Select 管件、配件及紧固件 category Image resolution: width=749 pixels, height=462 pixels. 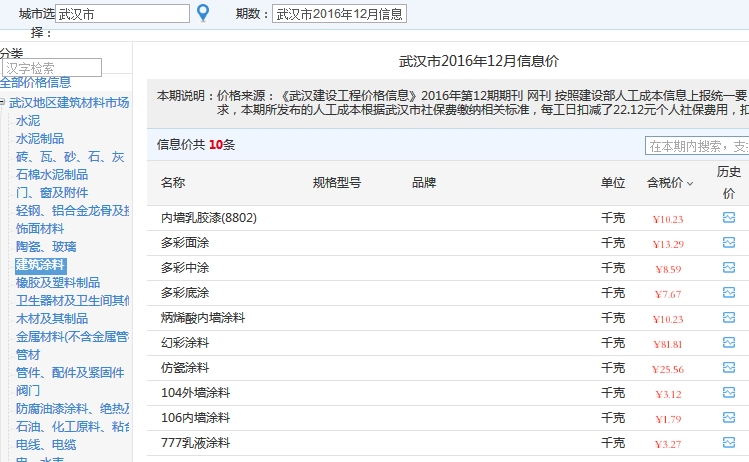[70, 373]
